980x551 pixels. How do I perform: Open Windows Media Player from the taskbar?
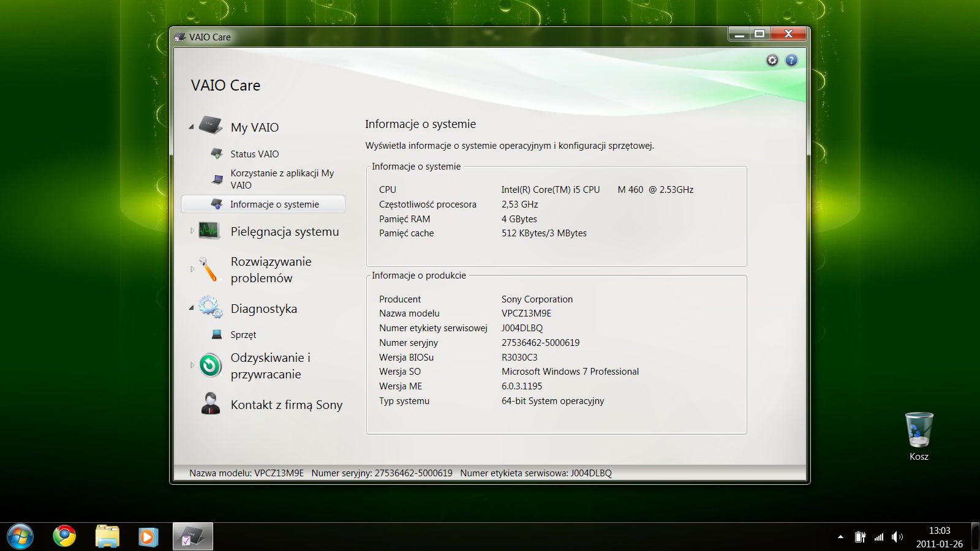(x=148, y=536)
